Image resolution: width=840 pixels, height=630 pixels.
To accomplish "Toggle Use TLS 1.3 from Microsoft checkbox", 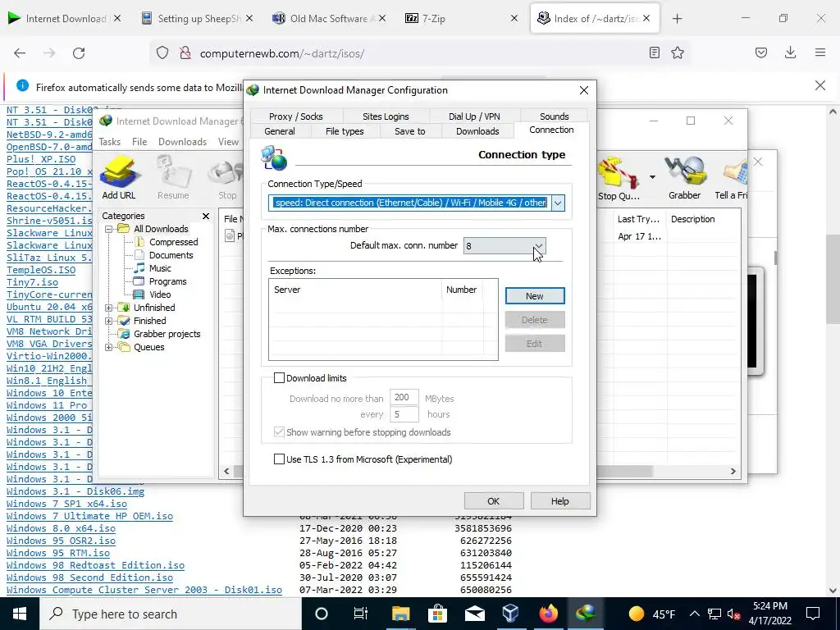I will [279, 459].
